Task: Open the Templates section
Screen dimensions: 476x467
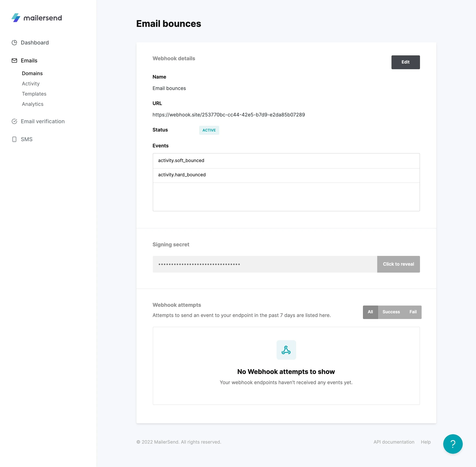Action: click(x=34, y=94)
